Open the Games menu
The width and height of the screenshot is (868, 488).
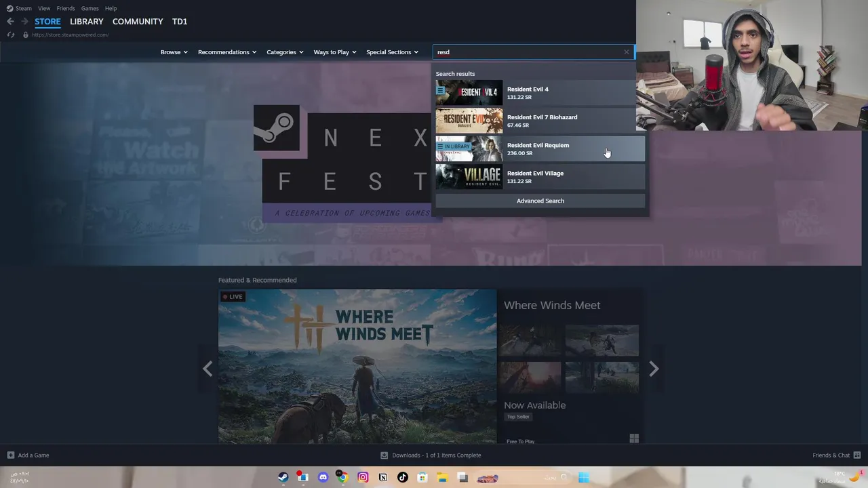coord(90,8)
